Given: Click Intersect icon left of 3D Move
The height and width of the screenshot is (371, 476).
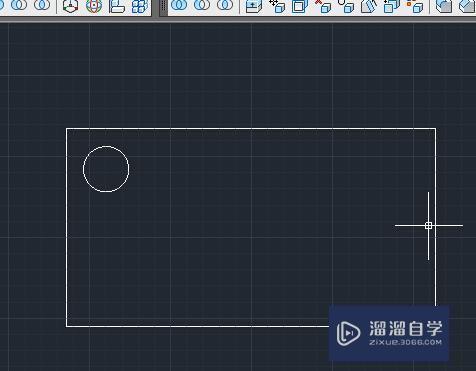Looking at the screenshot, I should click(x=42, y=5).
